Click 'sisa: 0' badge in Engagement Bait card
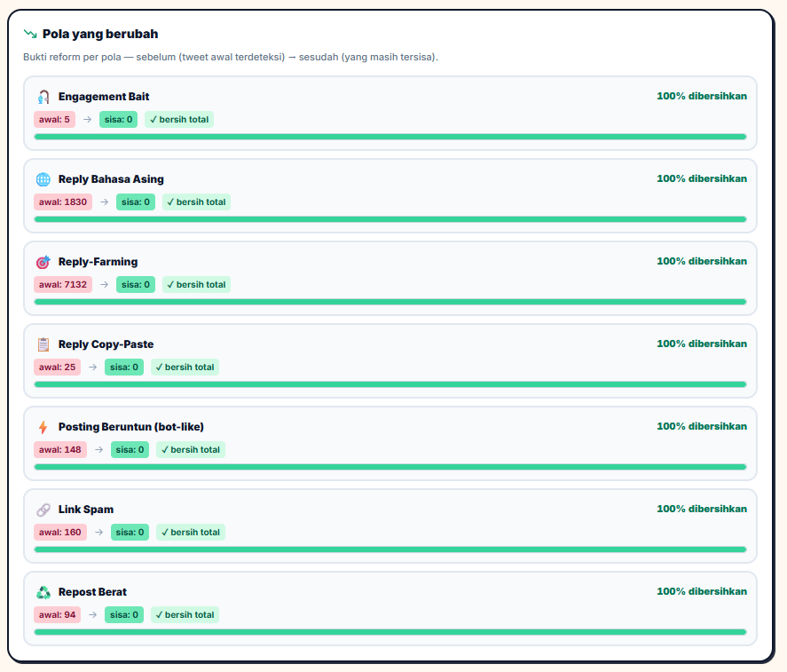787x672 pixels. (119, 120)
